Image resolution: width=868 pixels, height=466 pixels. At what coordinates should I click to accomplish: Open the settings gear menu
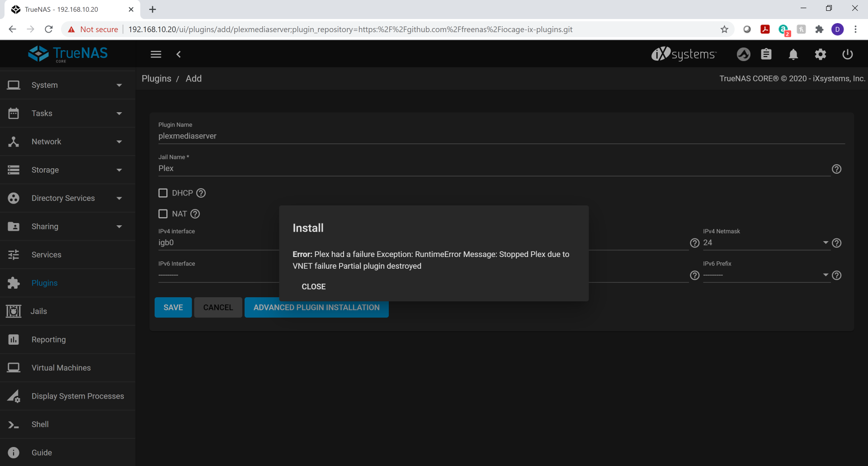(821, 54)
